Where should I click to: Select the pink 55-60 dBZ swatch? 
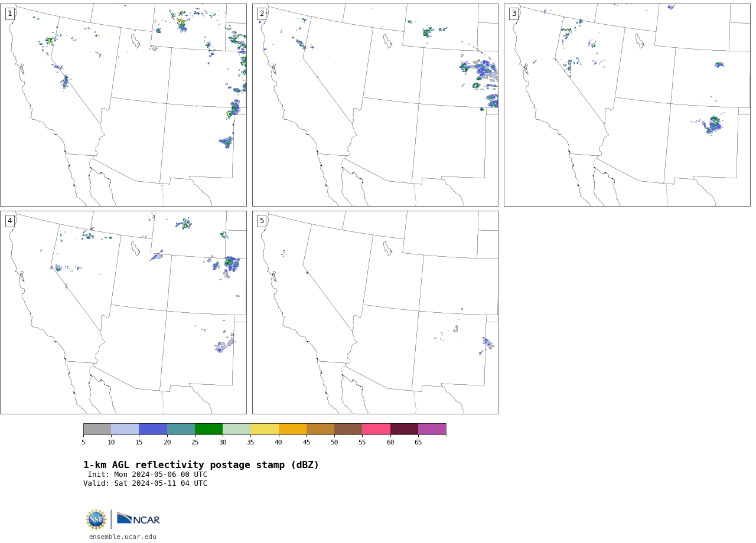[x=376, y=429]
